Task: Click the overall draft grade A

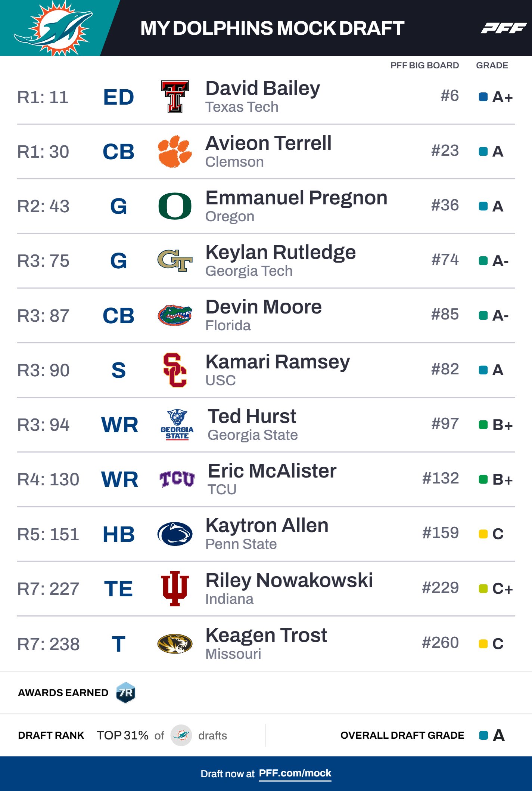Action: tap(498, 735)
